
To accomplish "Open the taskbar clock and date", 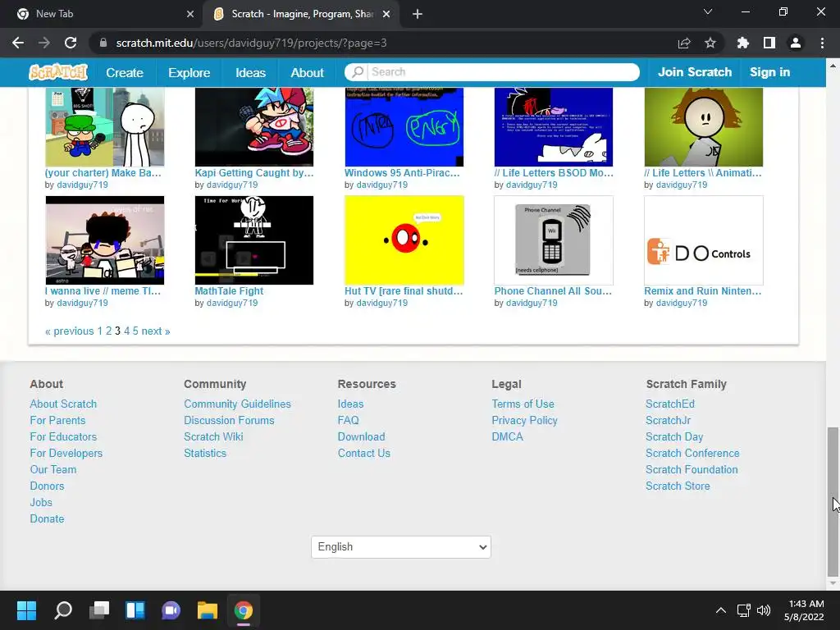I will click(804, 610).
